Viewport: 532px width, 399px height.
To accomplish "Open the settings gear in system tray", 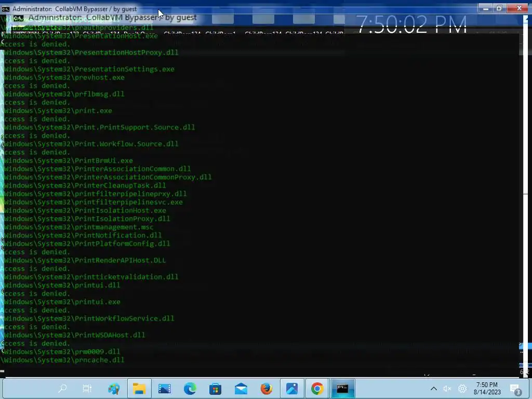I will [462, 389].
